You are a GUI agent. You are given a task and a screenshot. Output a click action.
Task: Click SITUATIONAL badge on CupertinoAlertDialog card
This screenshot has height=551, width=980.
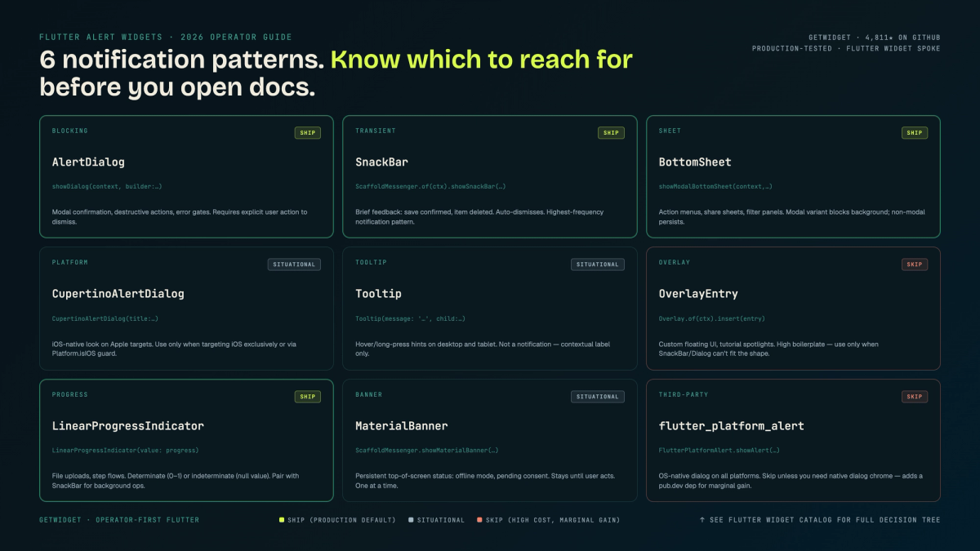(294, 264)
